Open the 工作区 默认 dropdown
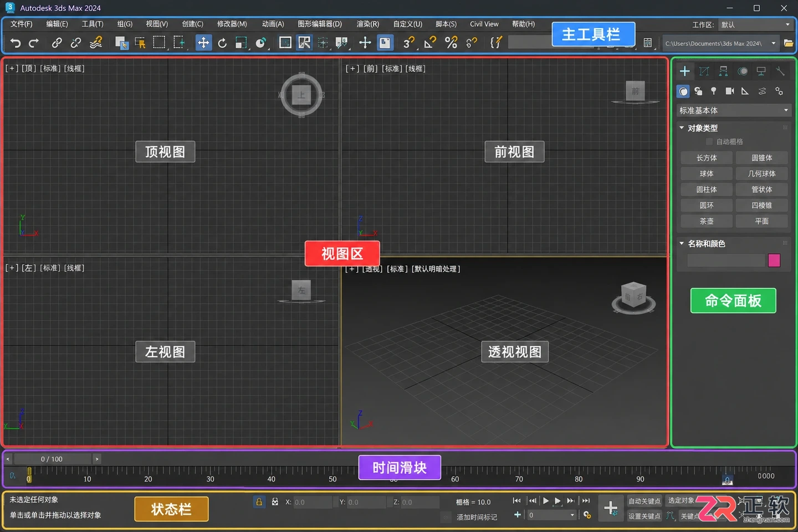This screenshot has width=798, height=532. click(755, 25)
